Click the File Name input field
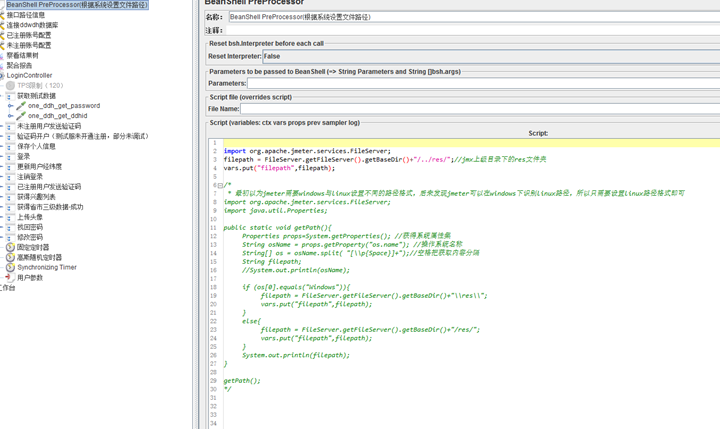The width and height of the screenshot is (720, 429). [480, 109]
